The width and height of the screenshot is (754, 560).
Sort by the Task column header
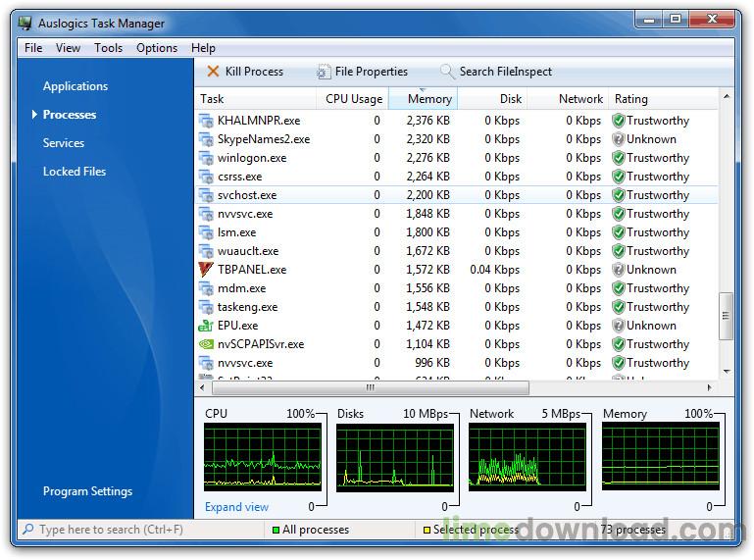[256, 99]
